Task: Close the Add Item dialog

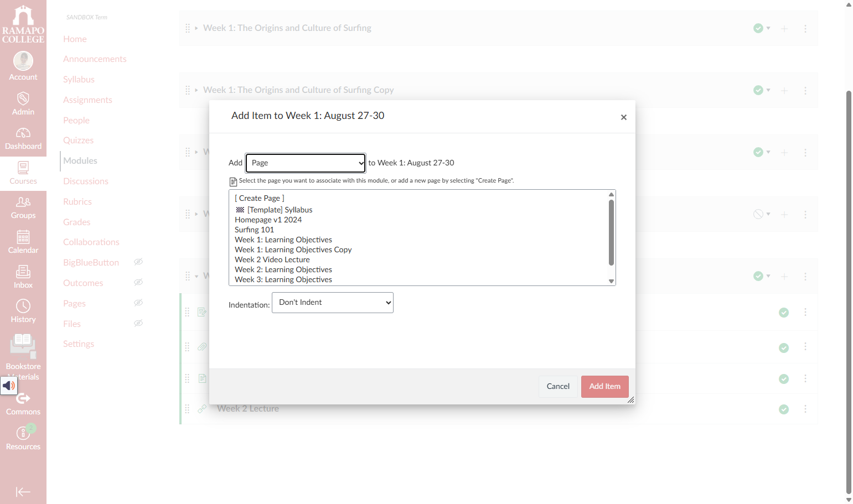Action: [624, 117]
